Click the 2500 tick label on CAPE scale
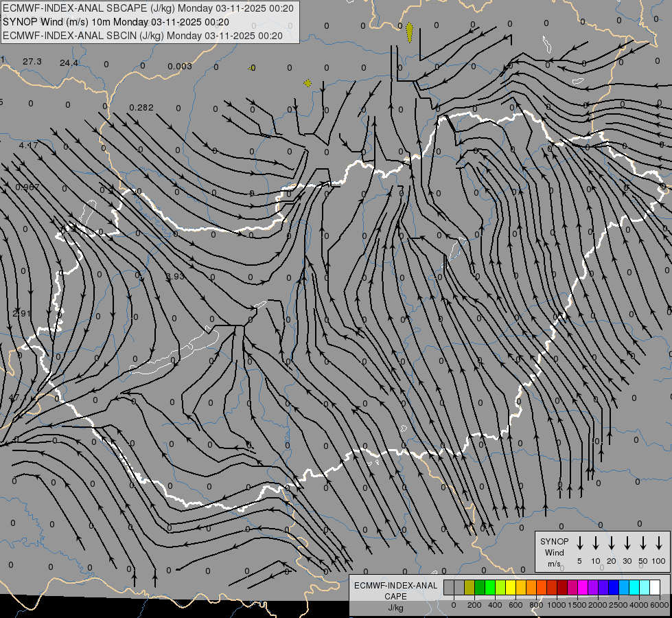 pyautogui.click(x=618, y=605)
